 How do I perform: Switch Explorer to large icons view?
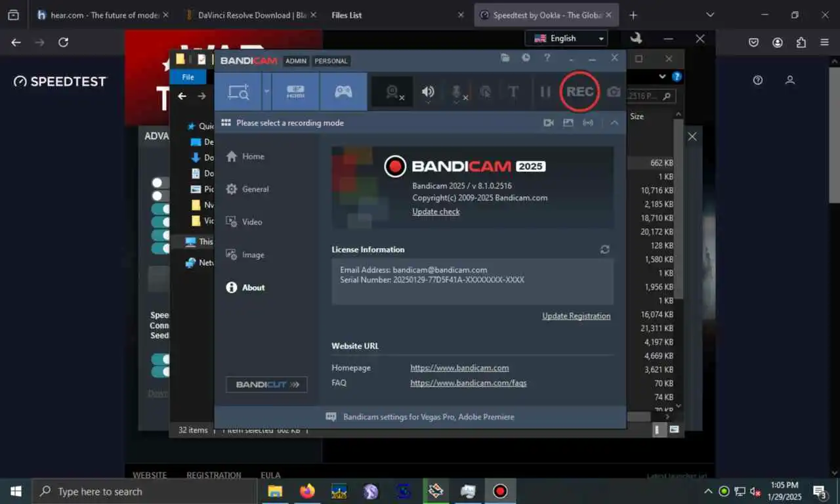(x=673, y=430)
